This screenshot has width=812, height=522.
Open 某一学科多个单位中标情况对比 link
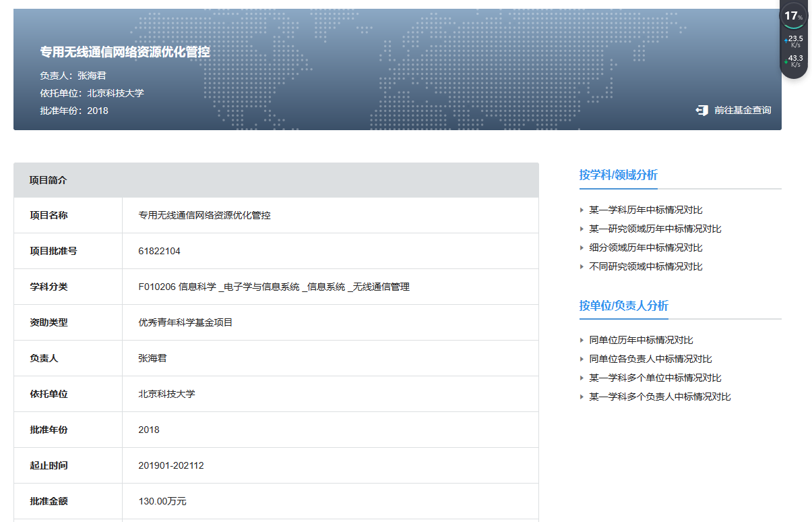tap(655, 378)
